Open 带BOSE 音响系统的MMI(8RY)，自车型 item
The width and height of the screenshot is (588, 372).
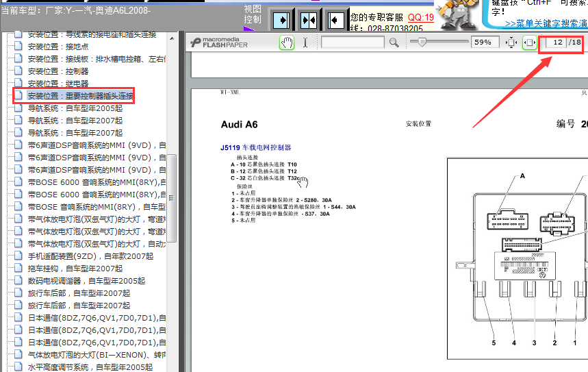point(97,207)
